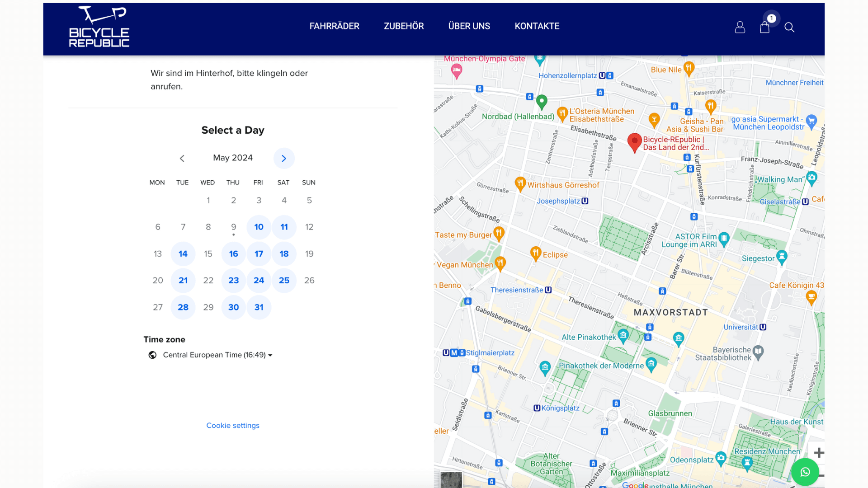Go to next month in calendar
This screenshot has height=488, width=868.
pos(284,158)
